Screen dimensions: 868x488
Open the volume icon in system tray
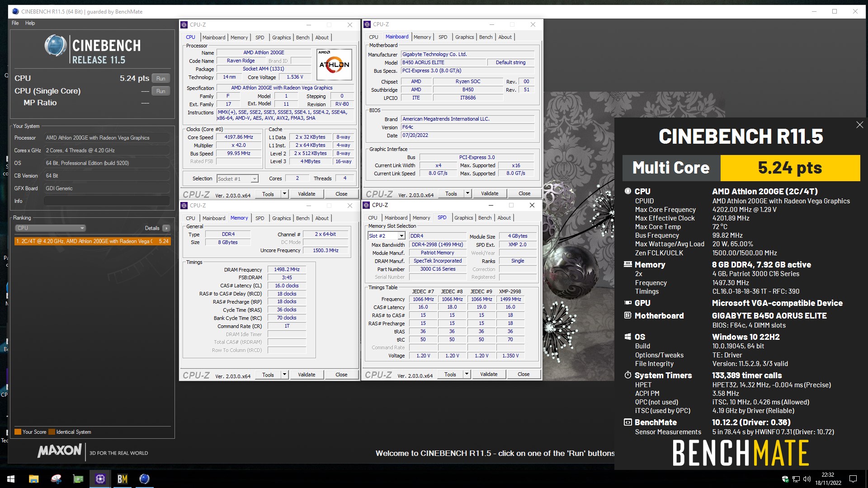807,479
